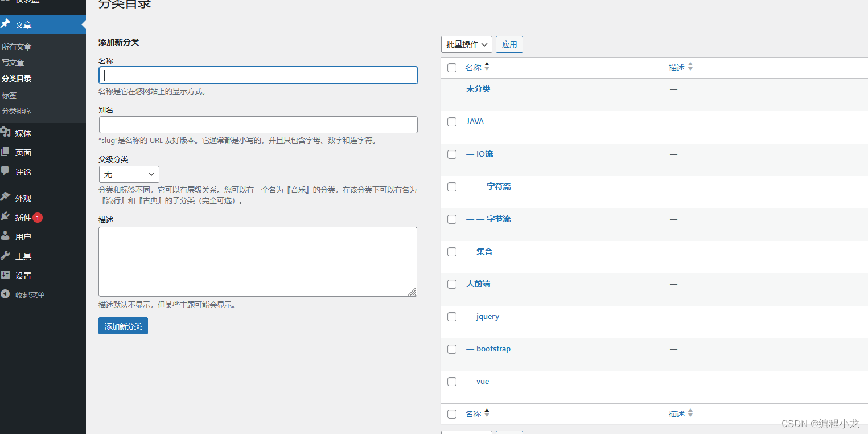Image resolution: width=868 pixels, height=434 pixels.
Task: Open the 评论 menu item
Action: (x=43, y=171)
